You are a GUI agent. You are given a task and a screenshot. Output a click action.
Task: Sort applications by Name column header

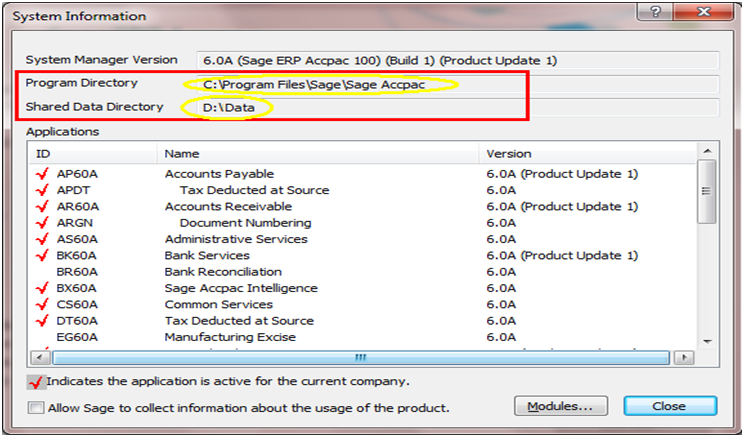click(x=317, y=154)
